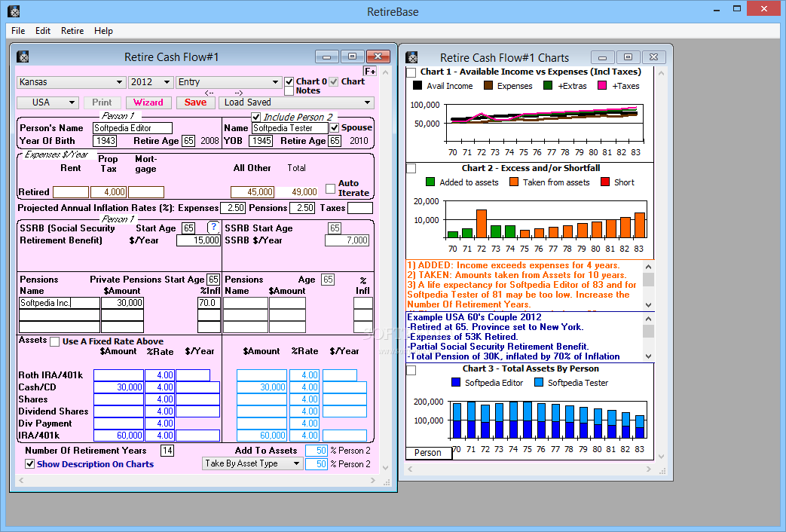This screenshot has width=786, height=532.
Task: Open the SSRB help question mark
Action: point(214,227)
